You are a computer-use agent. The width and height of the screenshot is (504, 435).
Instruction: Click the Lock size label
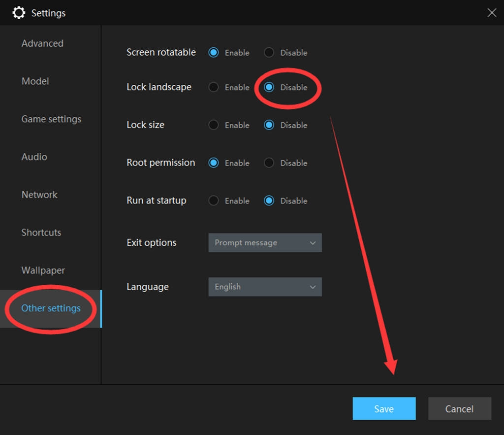click(145, 125)
